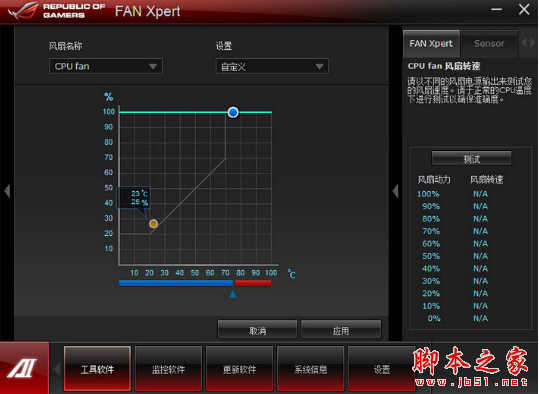Screen dimensions: 539x394
Task: Close the FAN Xpert window
Action: click(x=524, y=9)
